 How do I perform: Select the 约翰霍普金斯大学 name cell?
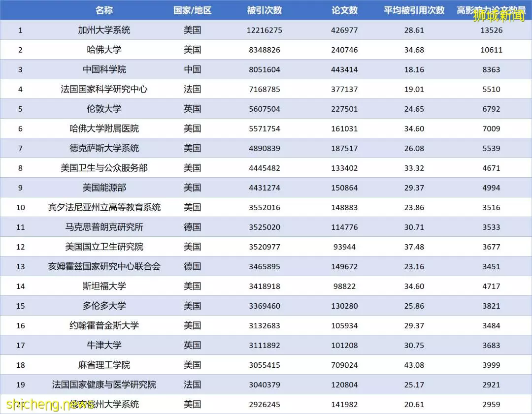104,325
